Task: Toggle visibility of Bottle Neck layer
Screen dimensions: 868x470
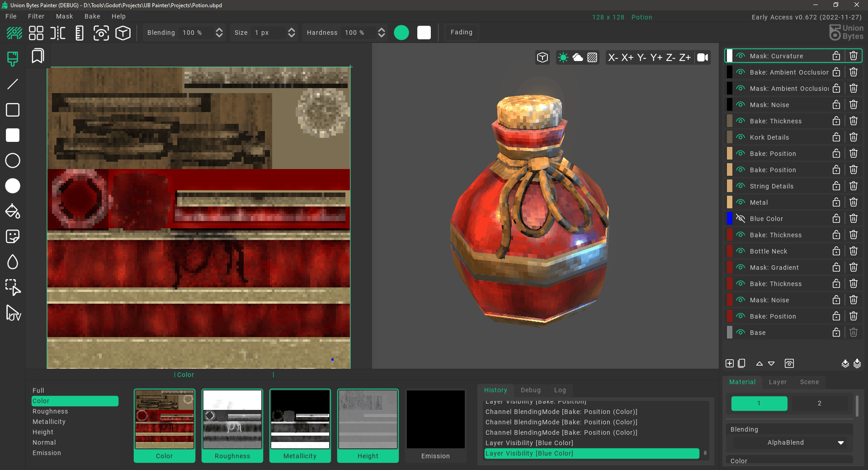Action: (x=741, y=251)
